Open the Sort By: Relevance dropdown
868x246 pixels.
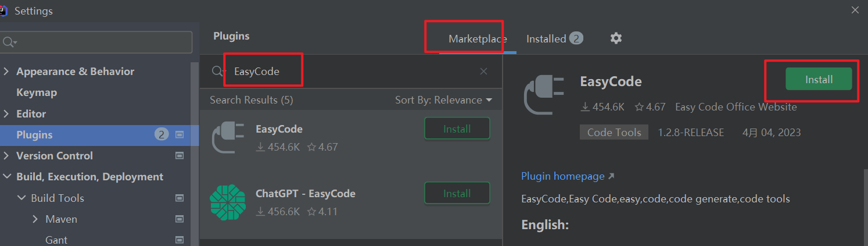443,100
